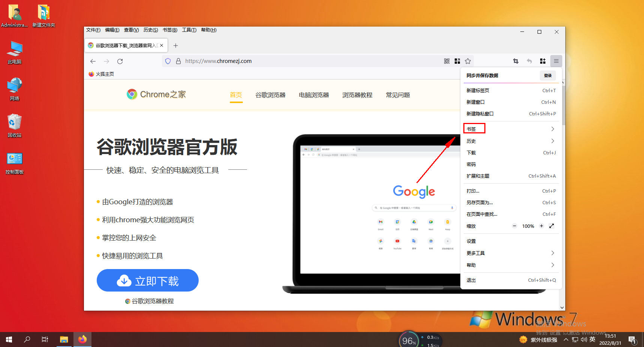Choose 在页面中查找... from the menu

click(511, 214)
